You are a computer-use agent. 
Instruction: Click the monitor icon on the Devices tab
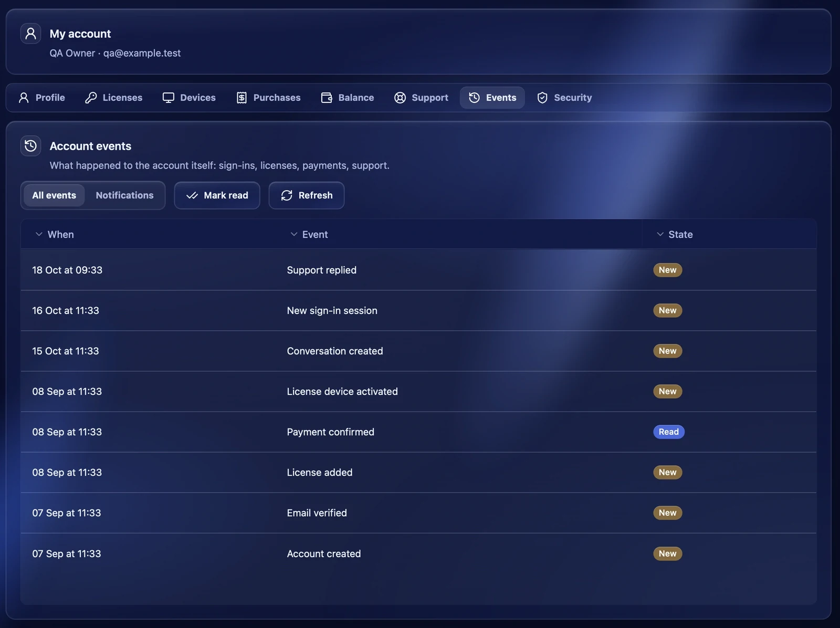[168, 98]
